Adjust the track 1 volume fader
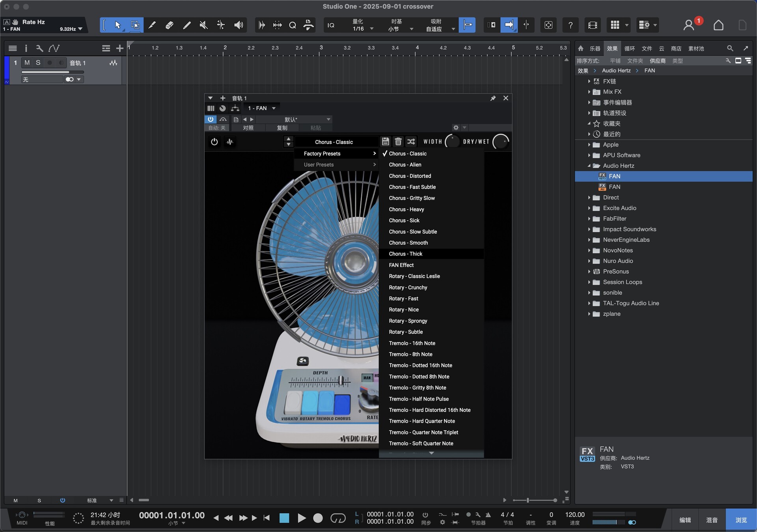Viewport: 757px width, 532px height. [x=52, y=72]
